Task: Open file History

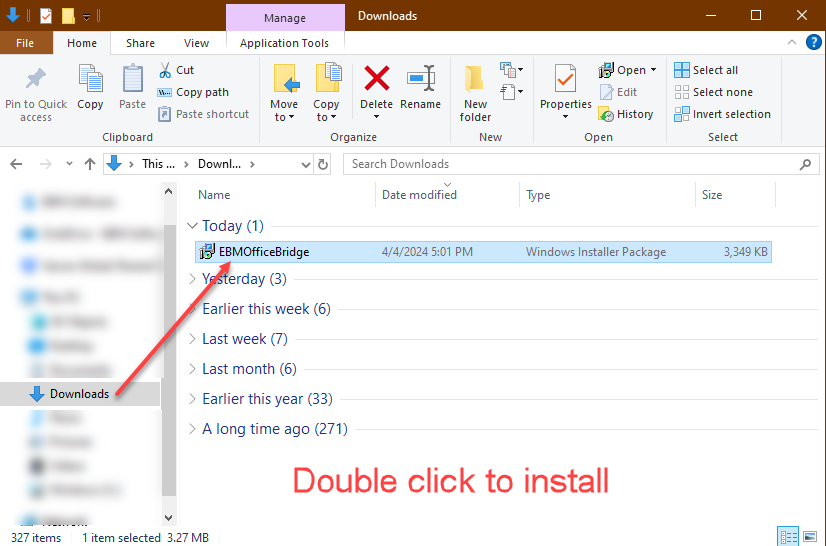Action: [x=626, y=114]
